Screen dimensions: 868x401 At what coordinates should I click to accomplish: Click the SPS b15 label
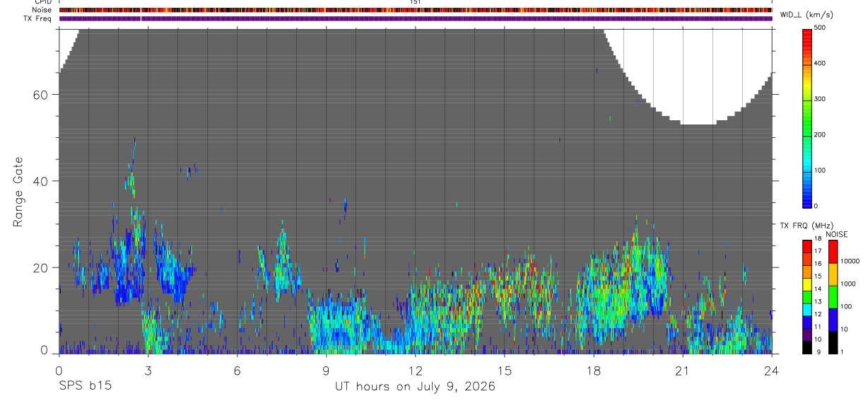(x=85, y=386)
